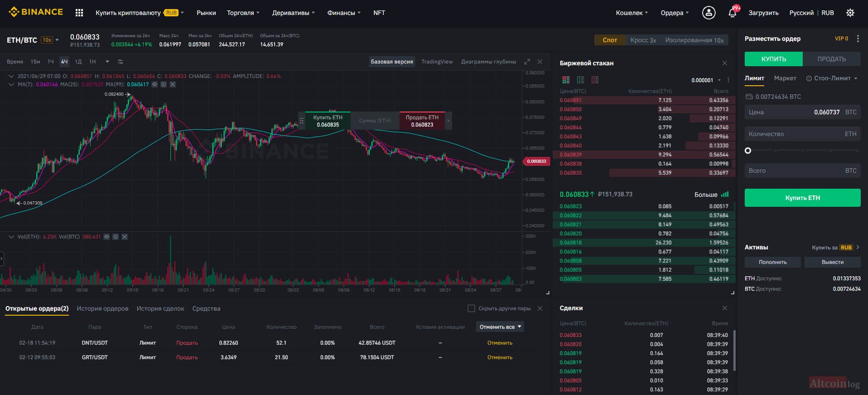Image resolution: width=868 pixels, height=395 pixels.
Task: Click the Купить ETH button
Action: click(802, 198)
